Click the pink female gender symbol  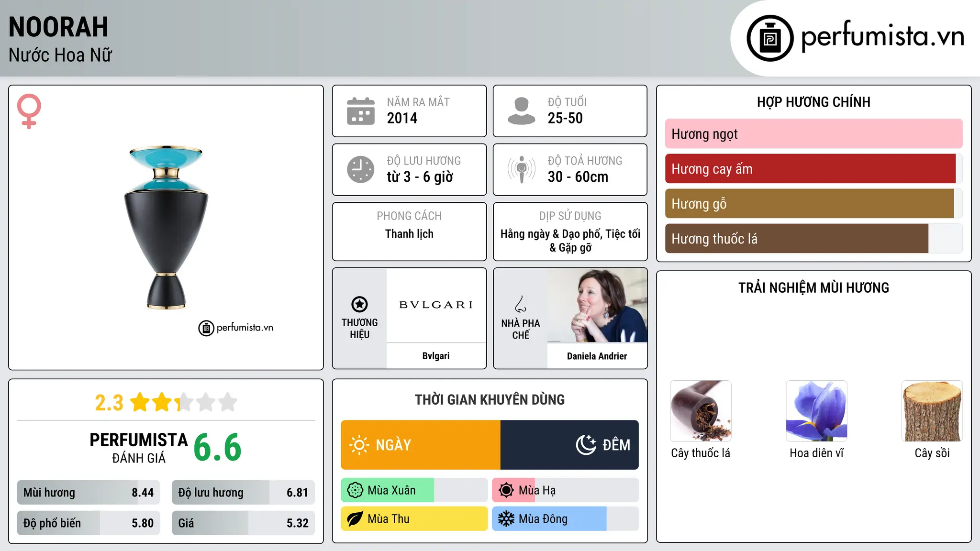click(x=29, y=111)
